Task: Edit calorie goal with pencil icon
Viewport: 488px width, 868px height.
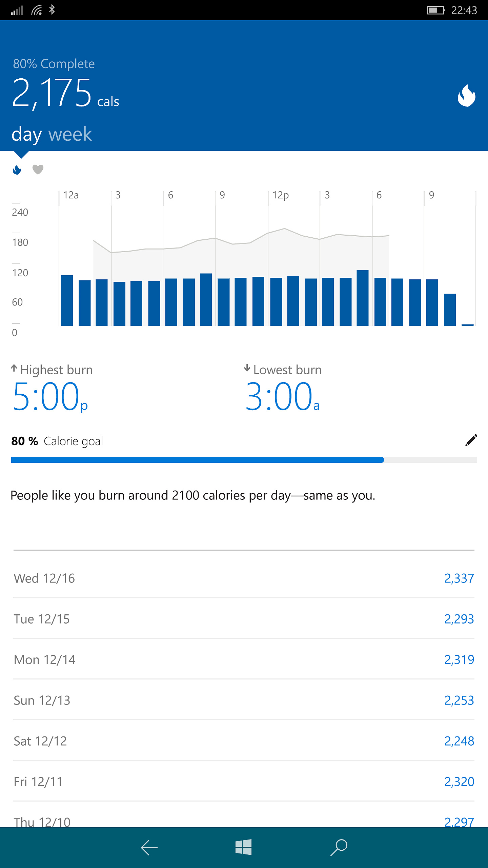Action: click(471, 440)
